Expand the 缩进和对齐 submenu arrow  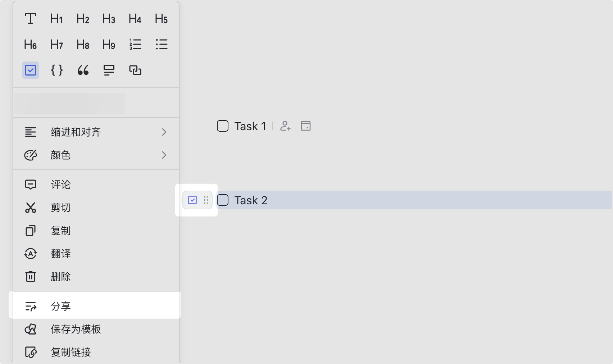pos(164,132)
